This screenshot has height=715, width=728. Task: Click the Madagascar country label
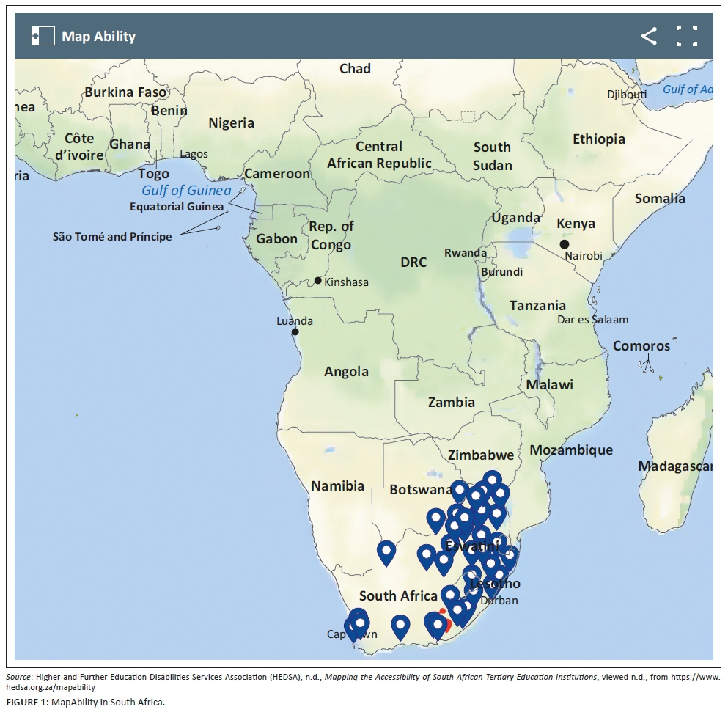[674, 466]
